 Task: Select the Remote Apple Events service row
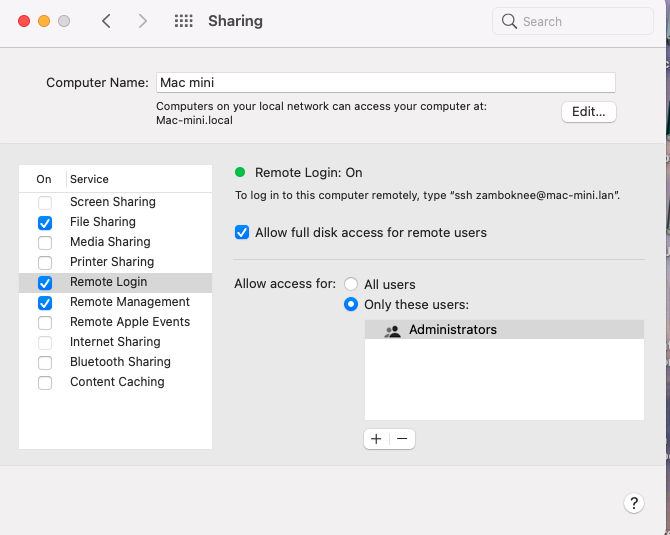click(x=115, y=322)
